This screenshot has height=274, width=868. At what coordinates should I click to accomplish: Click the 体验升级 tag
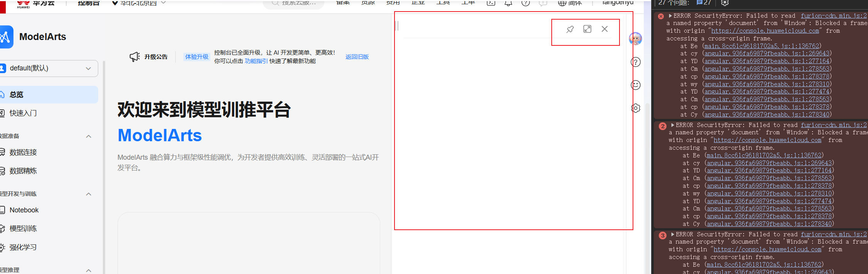coord(197,57)
